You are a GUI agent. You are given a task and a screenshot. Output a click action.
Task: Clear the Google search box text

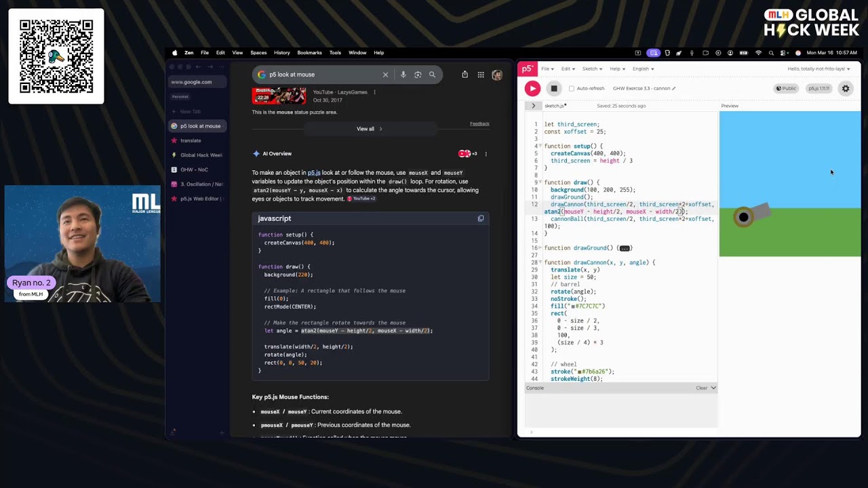pyautogui.click(x=385, y=75)
